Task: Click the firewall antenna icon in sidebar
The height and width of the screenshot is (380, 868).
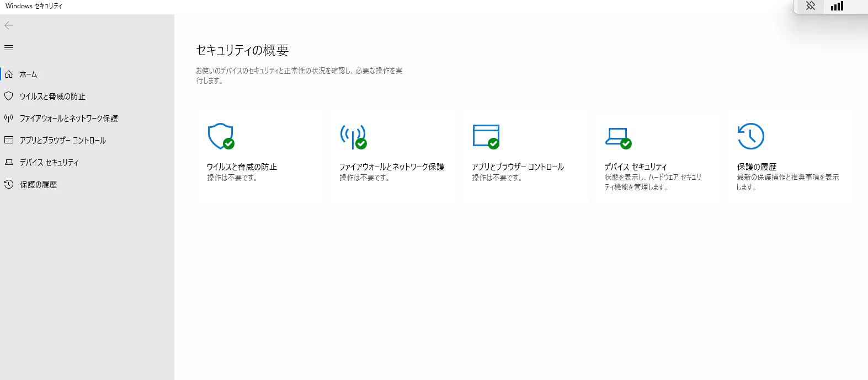Action: (x=9, y=118)
